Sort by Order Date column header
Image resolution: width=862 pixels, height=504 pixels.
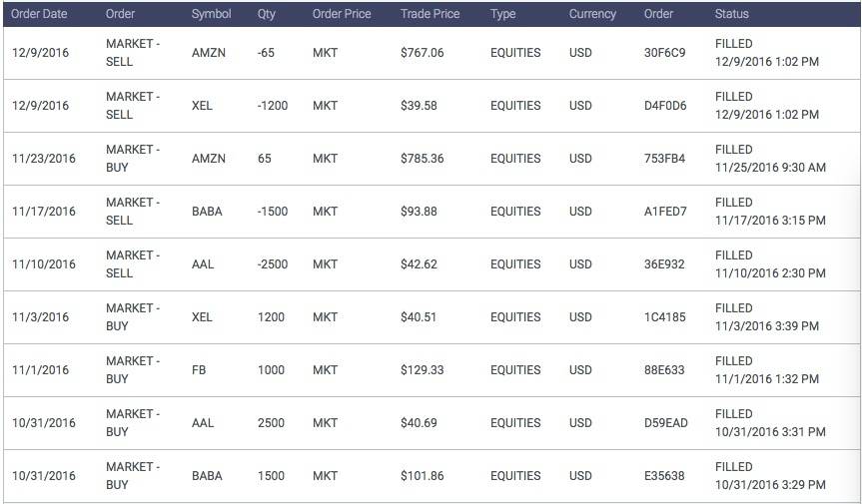(39, 14)
